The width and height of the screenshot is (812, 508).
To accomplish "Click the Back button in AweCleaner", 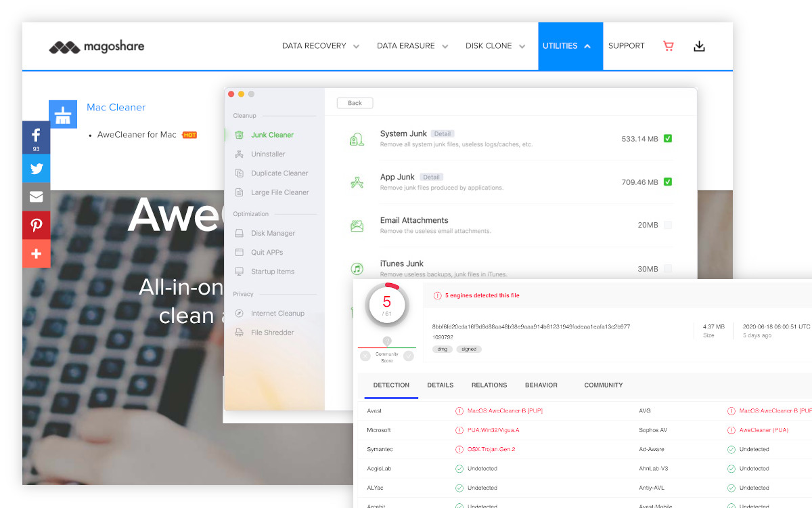I will click(x=355, y=103).
